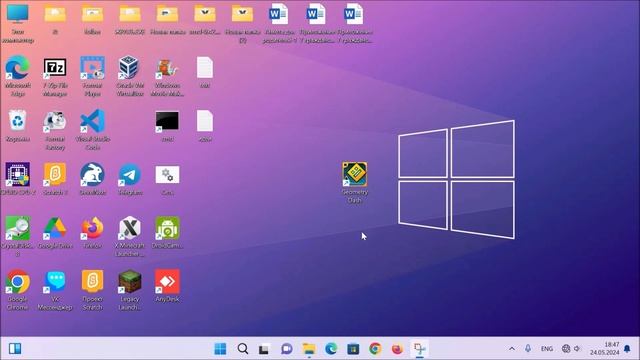The height and width of the screenshot is (360, 640).
Task: Open Chat from the taskbar
Action: coord(287,349)
